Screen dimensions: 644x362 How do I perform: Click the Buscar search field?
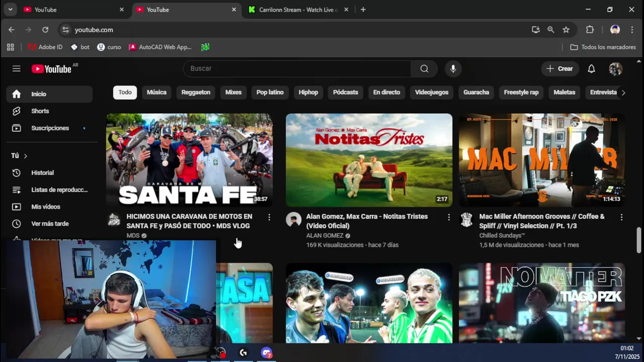pyautogui.click(x=297, y=68)
